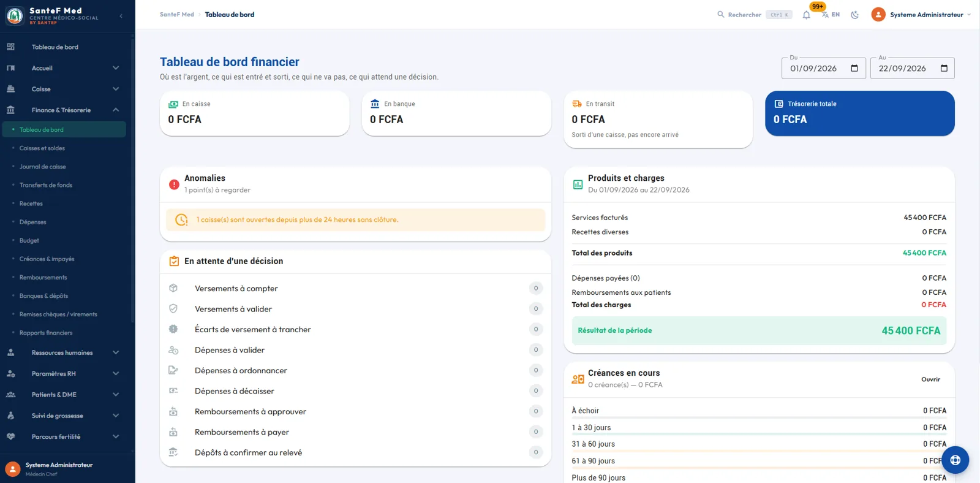Click the orange user avatar in top bar
Screen dimensions: 980x483
click(x=878, y=15)
